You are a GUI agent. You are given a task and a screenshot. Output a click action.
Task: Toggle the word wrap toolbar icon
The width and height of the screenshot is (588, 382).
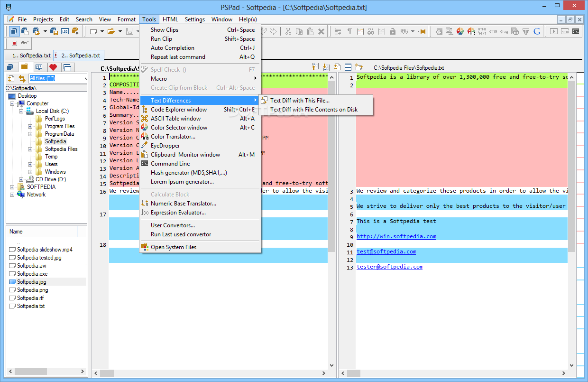[x=338, y=31]
